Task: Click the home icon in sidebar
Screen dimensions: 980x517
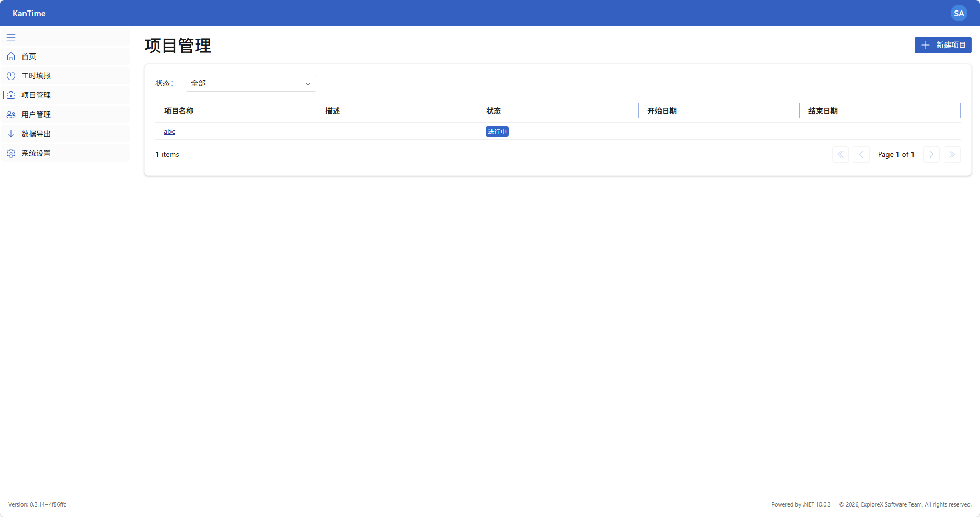Action: coord(11,57)
